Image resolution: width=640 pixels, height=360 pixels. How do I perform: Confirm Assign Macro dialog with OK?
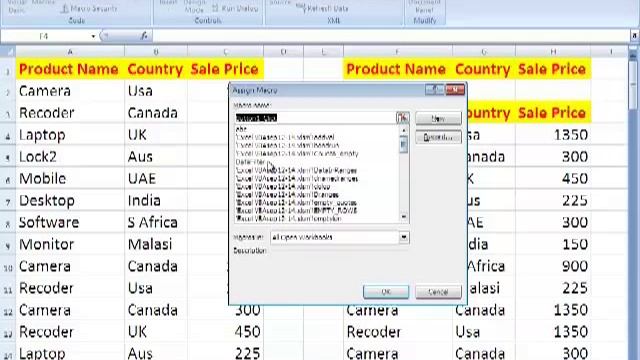386,292
